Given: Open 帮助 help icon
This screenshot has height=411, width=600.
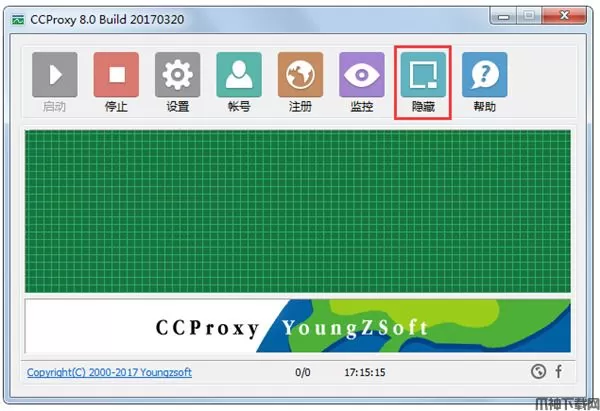Looking at the screenshot, I should [x=484, y=75].
